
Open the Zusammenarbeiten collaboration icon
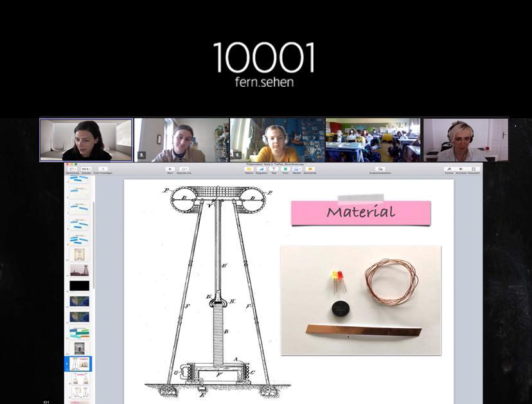click(380, 169)
